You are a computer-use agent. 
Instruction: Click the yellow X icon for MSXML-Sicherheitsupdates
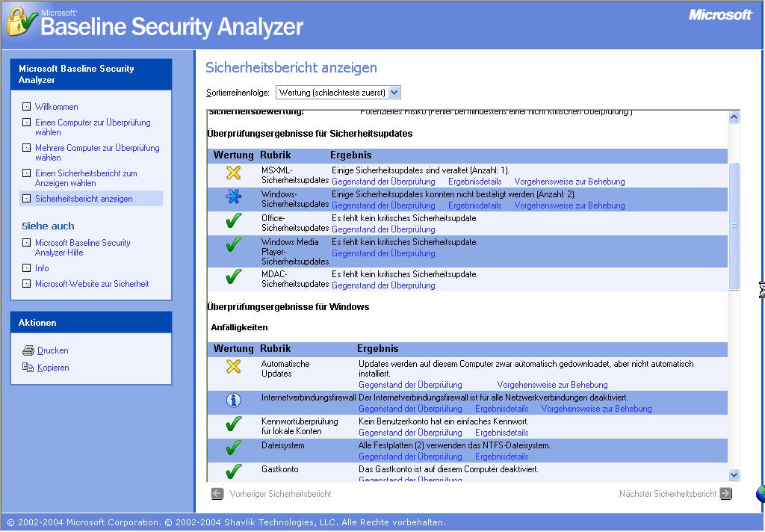(x=234, y=173)
